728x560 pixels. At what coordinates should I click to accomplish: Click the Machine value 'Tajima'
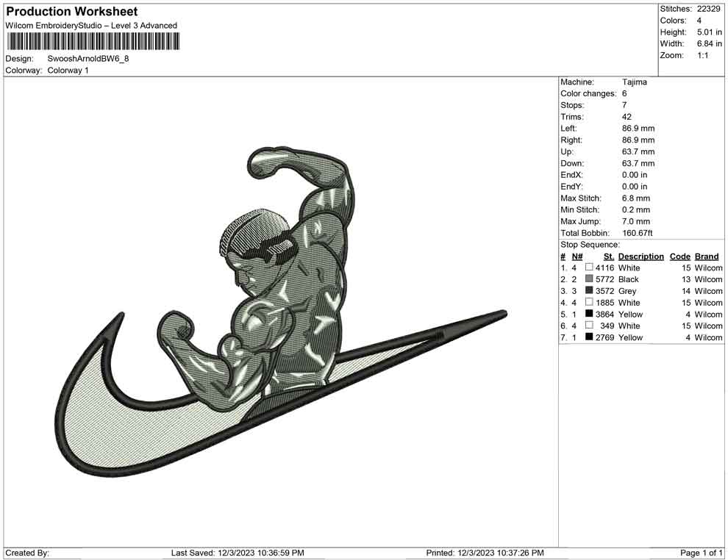pyautogui.click(x=634, y=82)
